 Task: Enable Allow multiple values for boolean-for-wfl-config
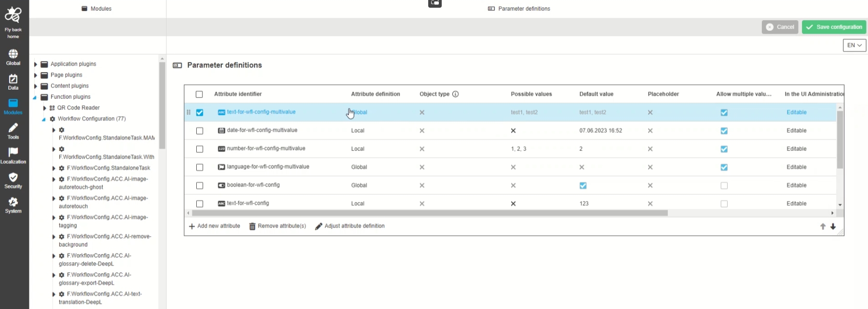click(x=724, y=186)
